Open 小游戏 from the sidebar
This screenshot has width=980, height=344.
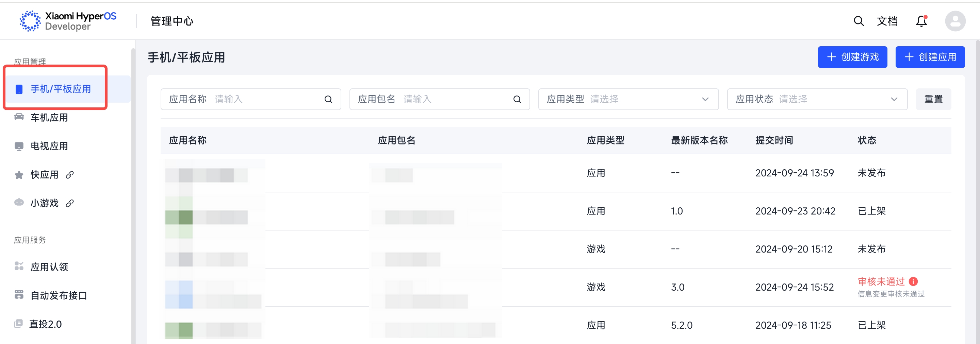[x=44, y=203]
